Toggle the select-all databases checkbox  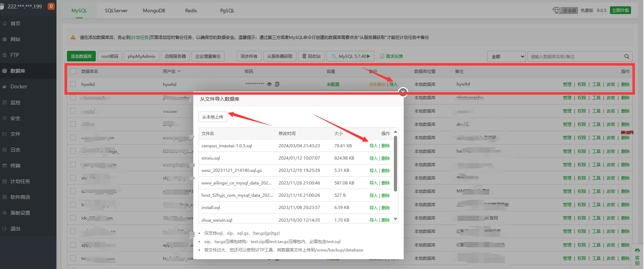(73, 71)
